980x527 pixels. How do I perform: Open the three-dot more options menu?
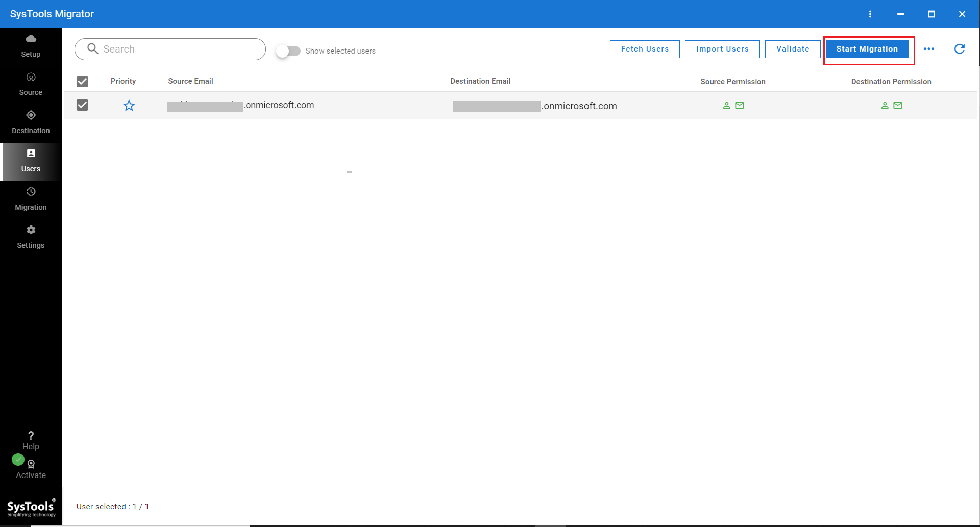coord(929,49)
